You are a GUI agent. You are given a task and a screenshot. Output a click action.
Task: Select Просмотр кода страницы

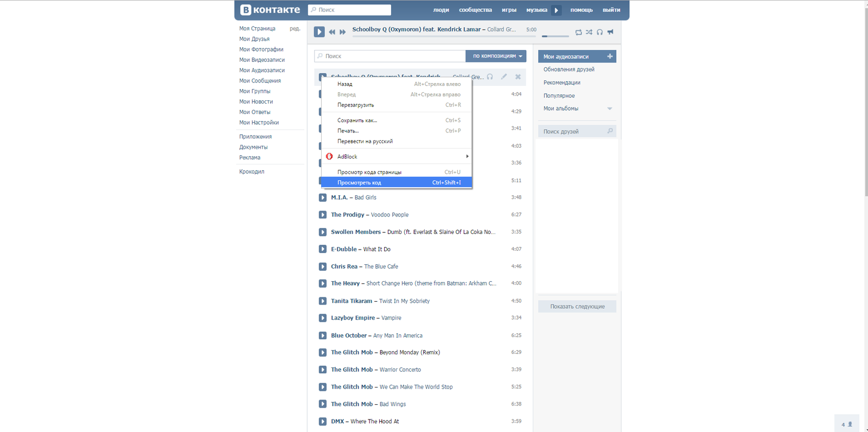pos(397,172)
